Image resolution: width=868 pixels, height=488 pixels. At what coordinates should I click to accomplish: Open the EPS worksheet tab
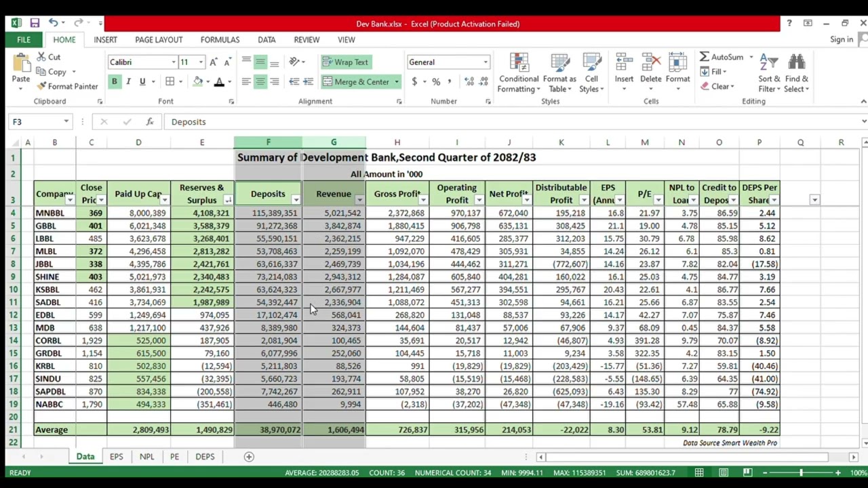(x=117, y=457)
